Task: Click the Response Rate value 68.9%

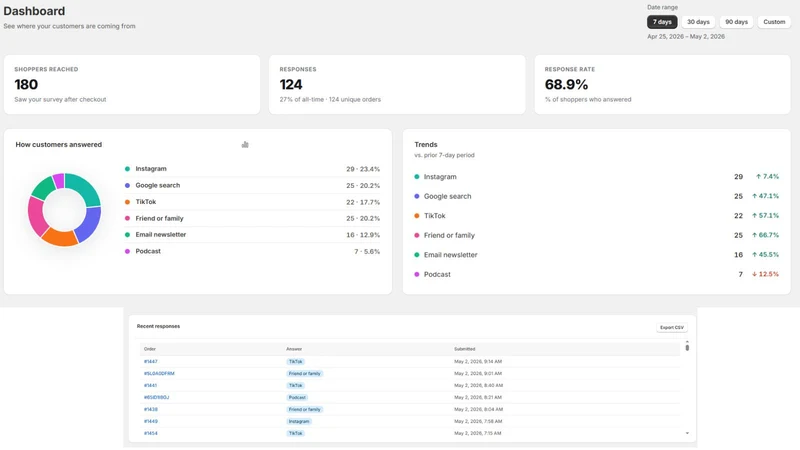Action: pos(566,84)
